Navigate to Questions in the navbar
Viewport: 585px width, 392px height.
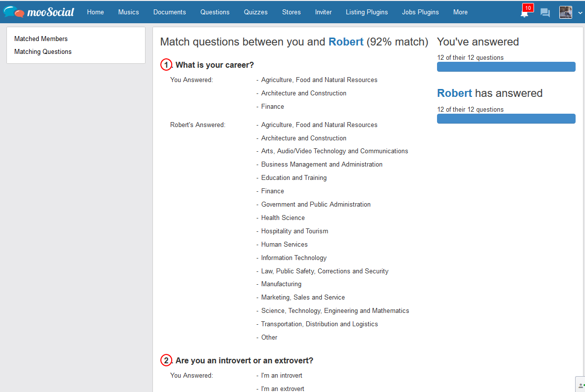[215, 12]
